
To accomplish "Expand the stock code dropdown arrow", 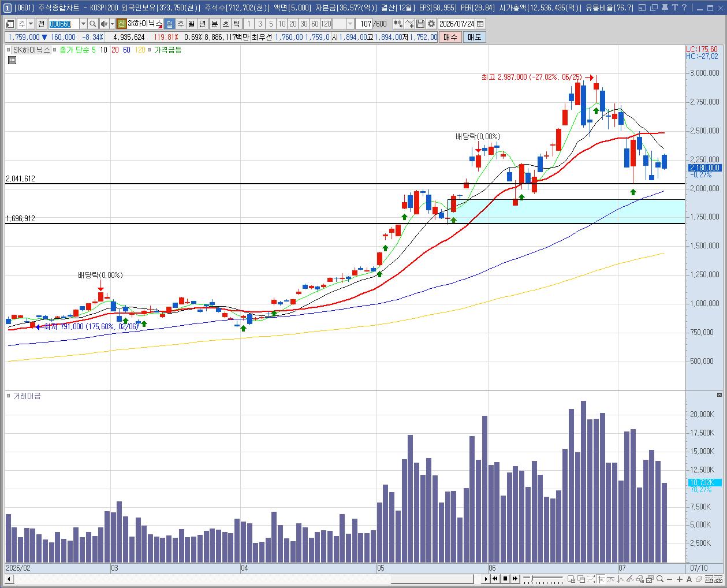I will (83, 24).
